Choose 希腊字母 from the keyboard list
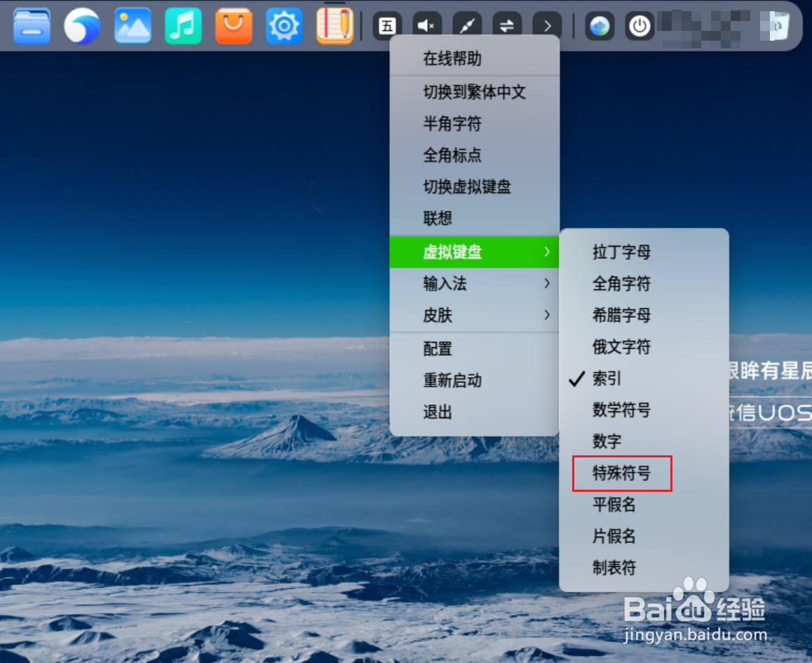 tap(621, 316)
